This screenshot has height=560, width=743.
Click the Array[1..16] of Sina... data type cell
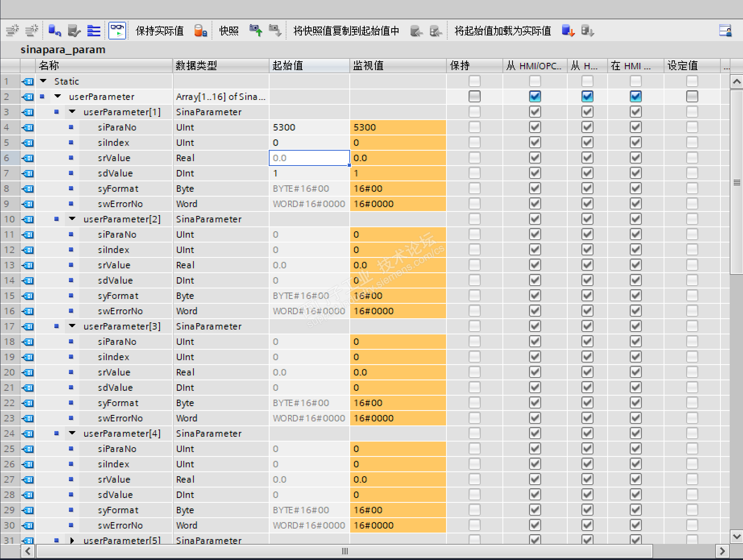(x=221, y=97)
